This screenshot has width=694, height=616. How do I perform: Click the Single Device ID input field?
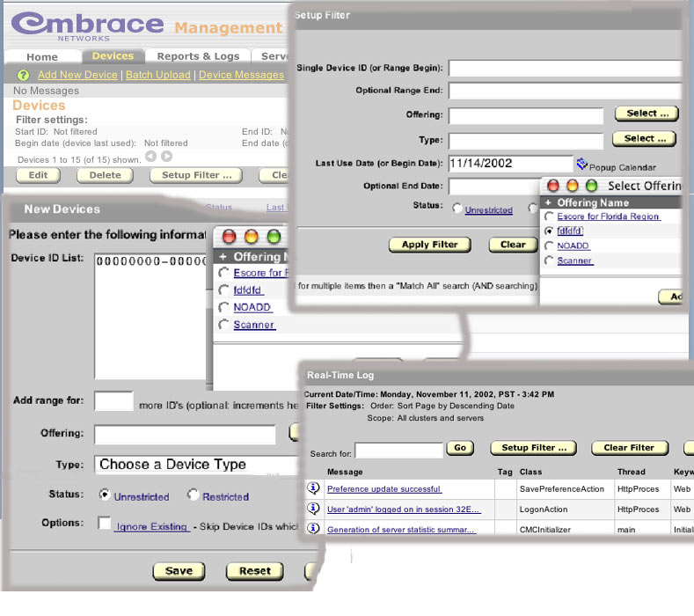(x=565, y=68)
